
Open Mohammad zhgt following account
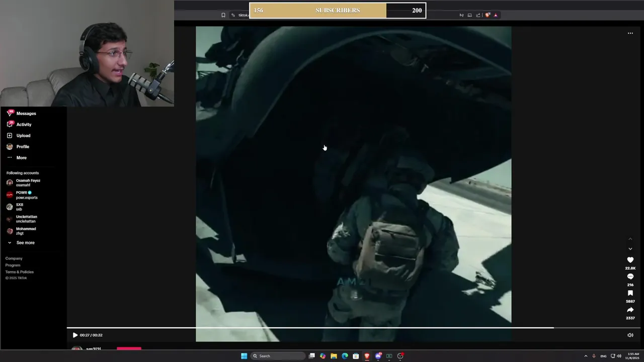tap(21, 231)
